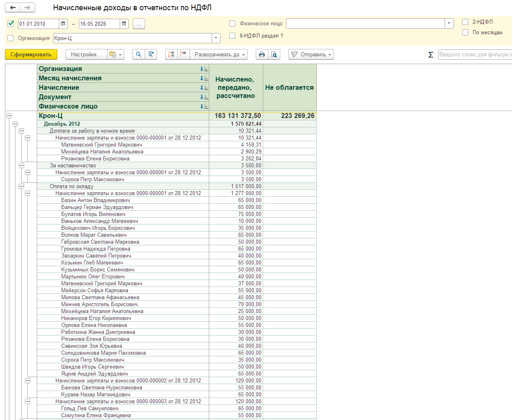
Task: Open calendar for end date 16.05.2026
Action: (124, 24)
